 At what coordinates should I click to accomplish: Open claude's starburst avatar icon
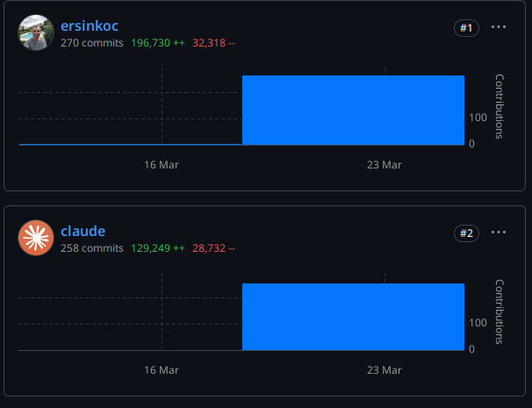tap(36, 238)
